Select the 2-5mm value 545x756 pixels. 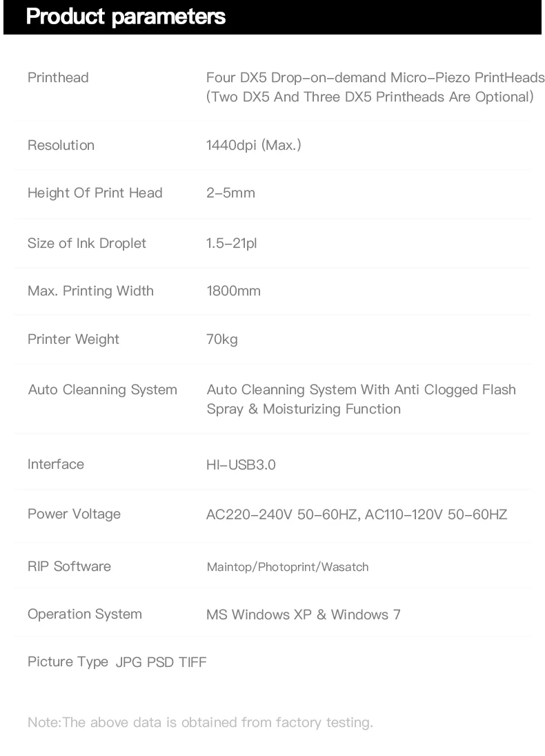[x=230, y=193]
